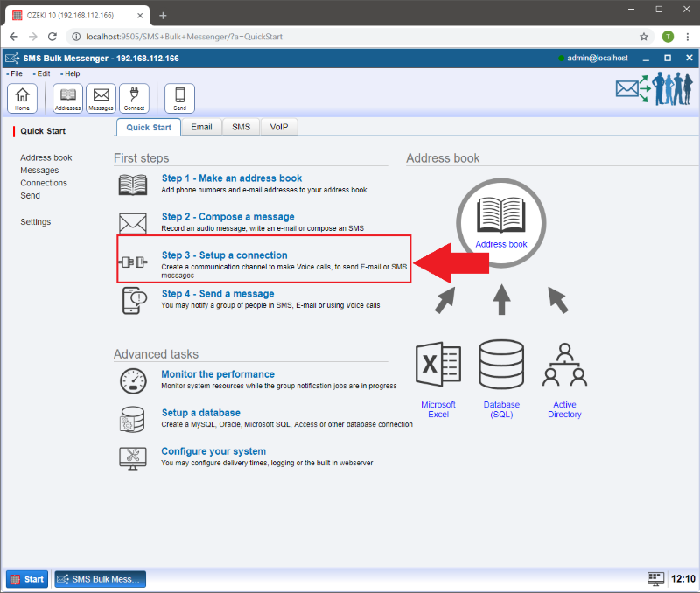Click the Messages envelope toolbar icon

(x=101, y=97)
